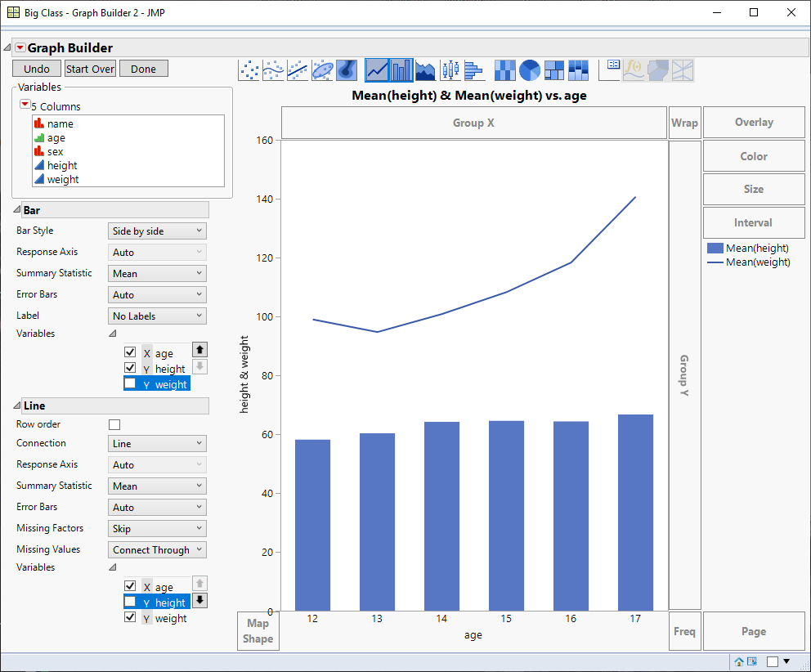Choose the Contour graph element
The width and height of the screenshot is (811, 672).
click(x=346, y=70)
